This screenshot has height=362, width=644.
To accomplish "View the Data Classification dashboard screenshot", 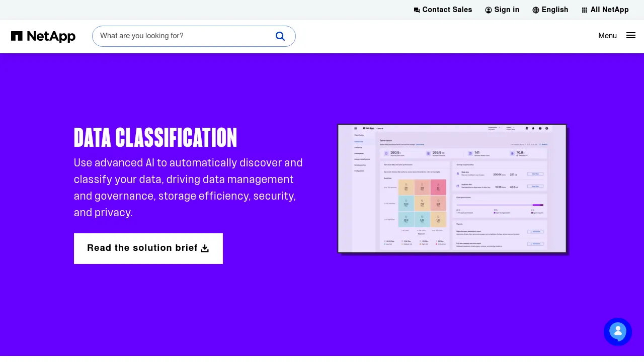I will 452,189.
